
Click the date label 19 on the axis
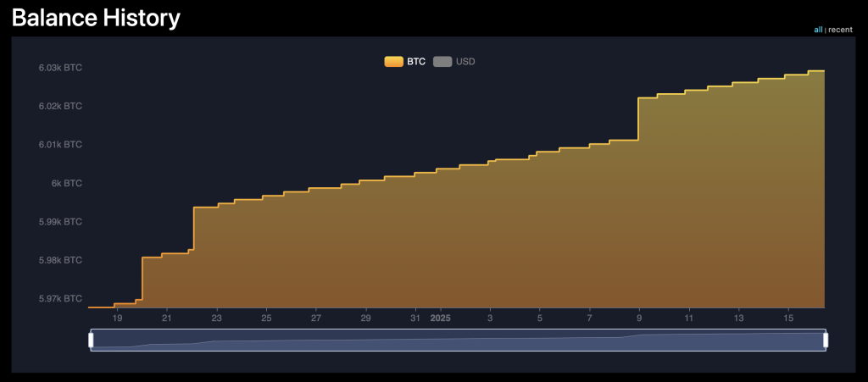(x=117, y=318)
